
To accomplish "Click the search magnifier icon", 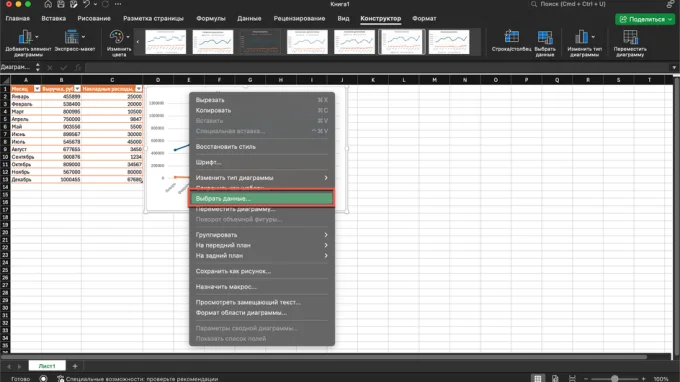I will [x=534, y=4].
